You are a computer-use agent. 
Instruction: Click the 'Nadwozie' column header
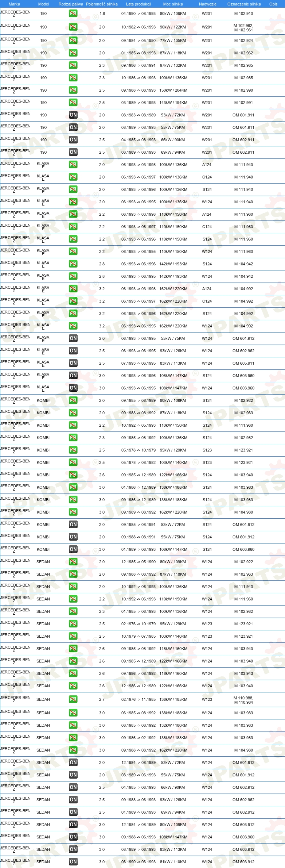point(208,4)
